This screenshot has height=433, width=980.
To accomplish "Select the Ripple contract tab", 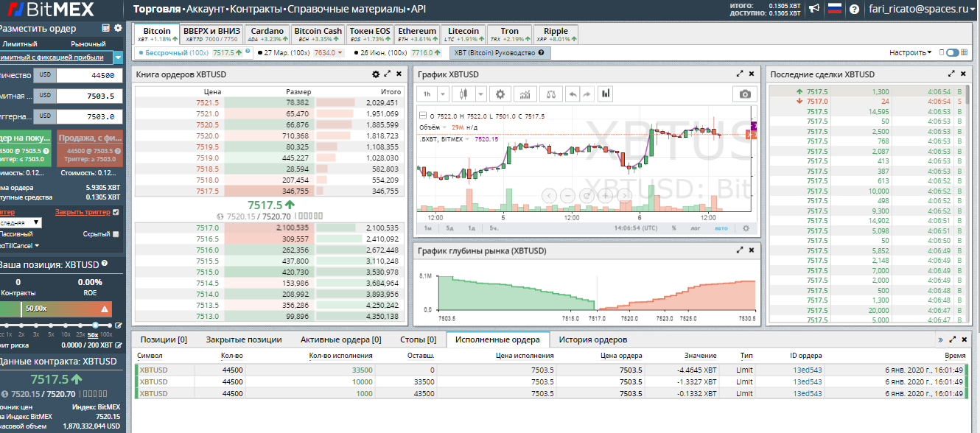I will pos(556,35).
